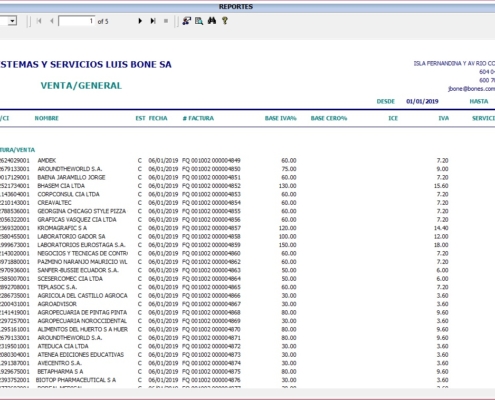
Task: Advance to the next report page
Action: point(140,21)
